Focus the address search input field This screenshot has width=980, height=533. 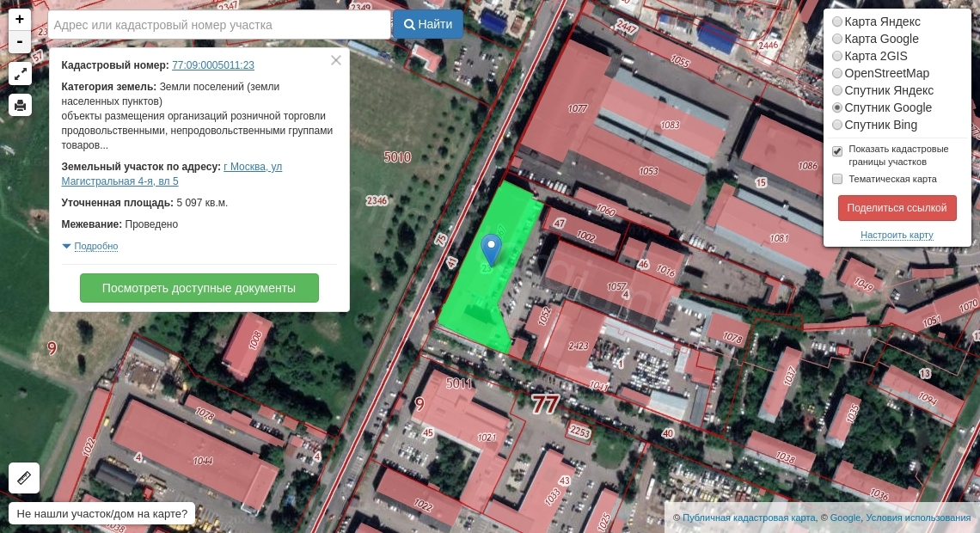tap(218, 25)
